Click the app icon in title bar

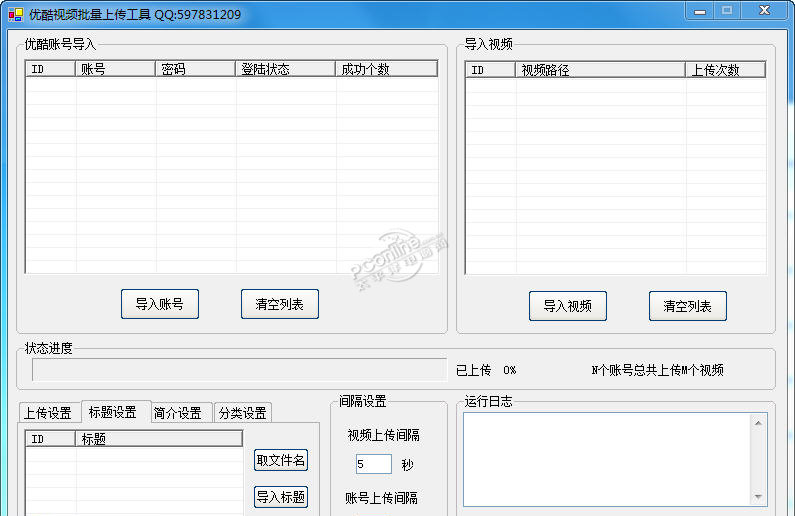tap(16, 14)
